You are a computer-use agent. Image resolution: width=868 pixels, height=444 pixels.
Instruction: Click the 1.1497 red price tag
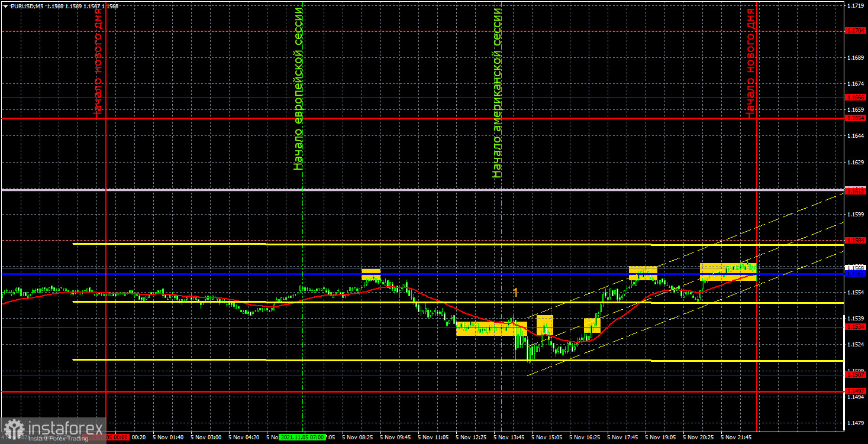click(x=856, y=391)
